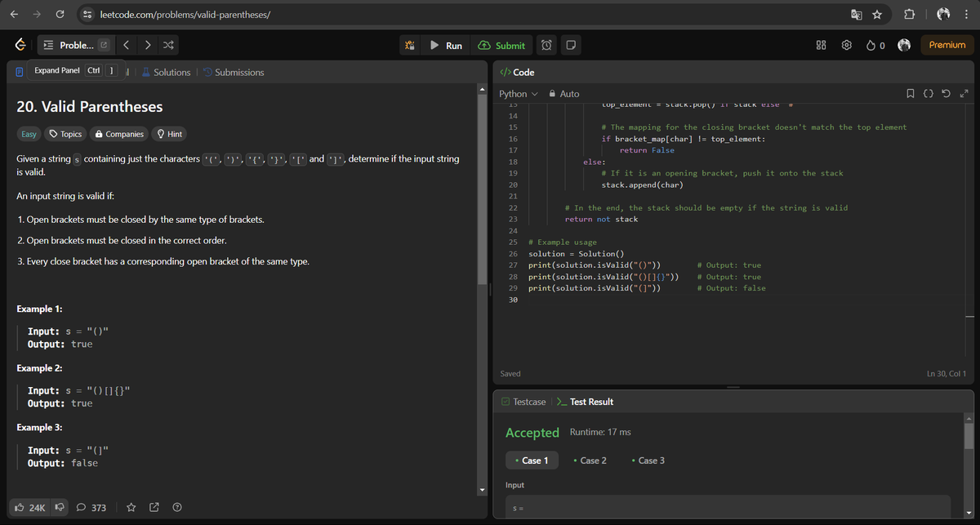Open the debugger bug icon

tap(409, 45)
